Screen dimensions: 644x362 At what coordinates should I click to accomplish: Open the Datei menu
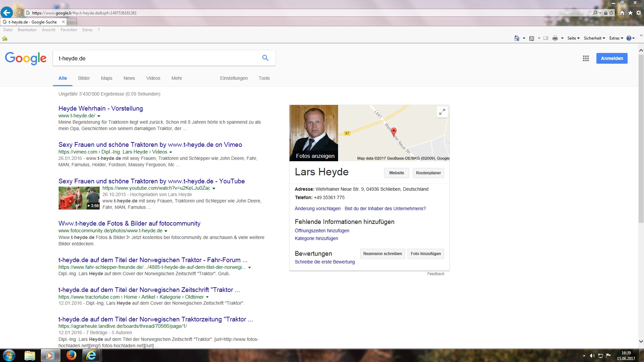[8, 30]
